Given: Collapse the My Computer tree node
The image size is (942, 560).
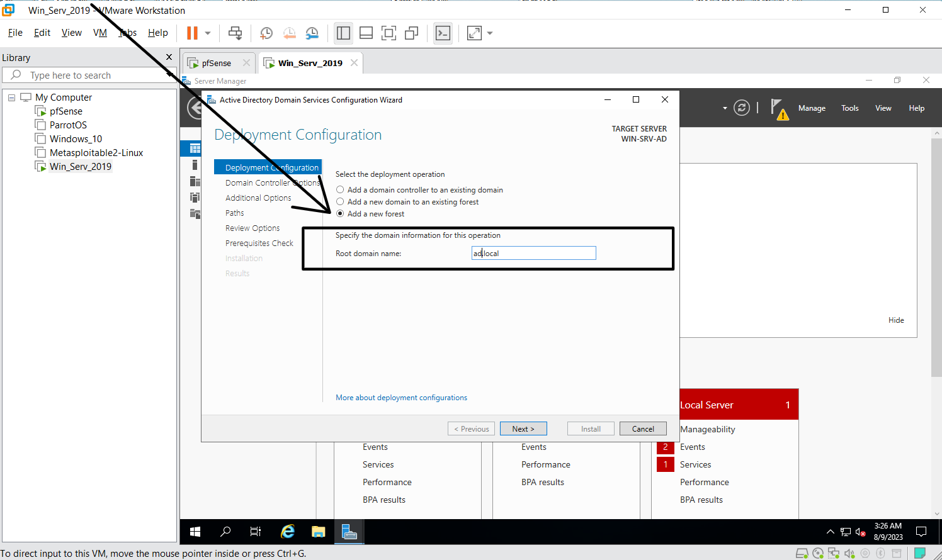Looking at the screenshot, I should tap(11, 98).
